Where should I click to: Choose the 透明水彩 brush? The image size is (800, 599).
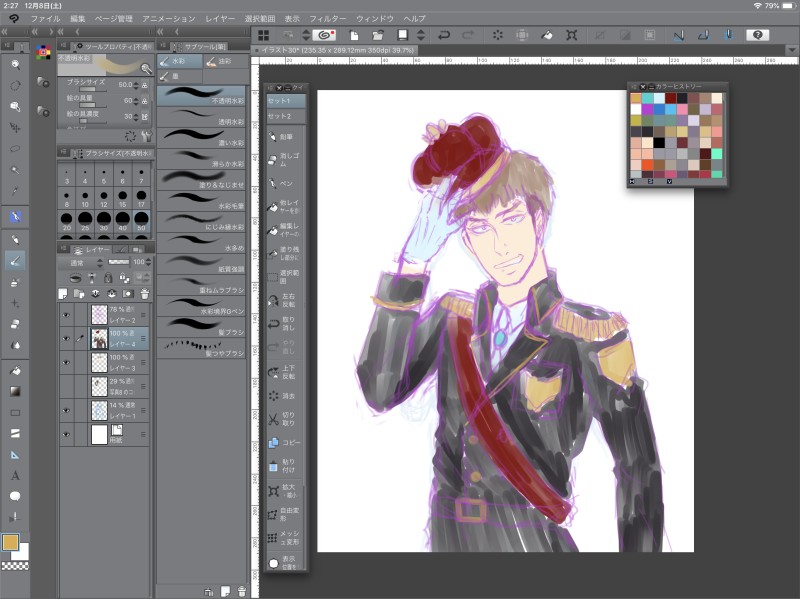coord(202,116)
